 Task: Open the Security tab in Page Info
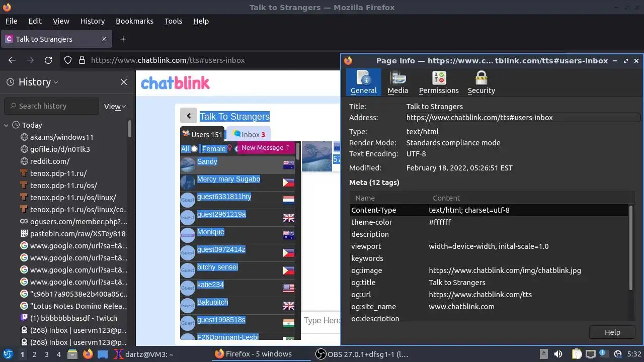481,82
